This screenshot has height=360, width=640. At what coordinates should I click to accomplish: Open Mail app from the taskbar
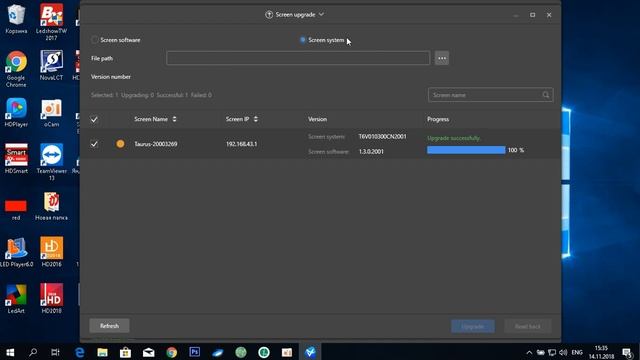tap(149, 352)
